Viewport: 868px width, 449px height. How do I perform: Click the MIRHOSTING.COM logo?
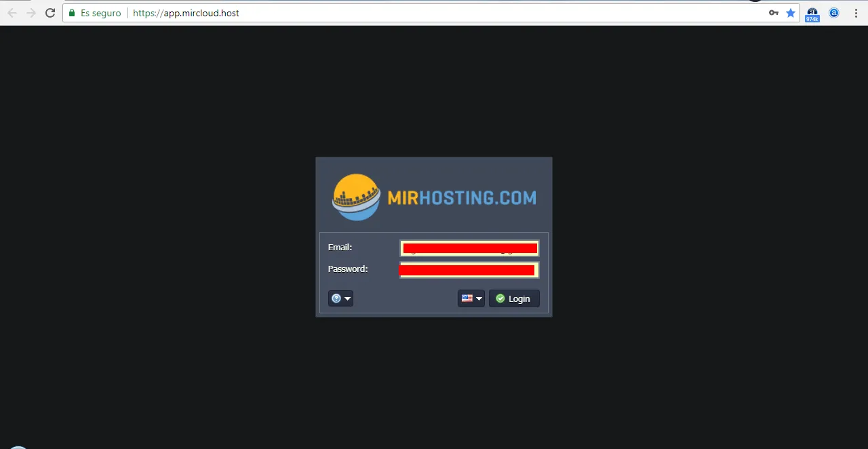pos(434,197)
